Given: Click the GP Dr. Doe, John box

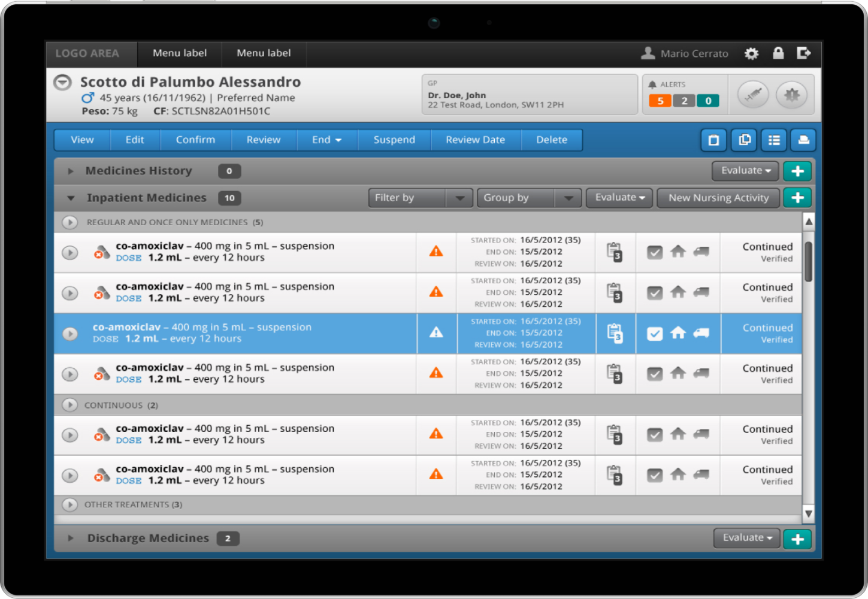Looking at the screenshot, I should click(x=530, y=94).
